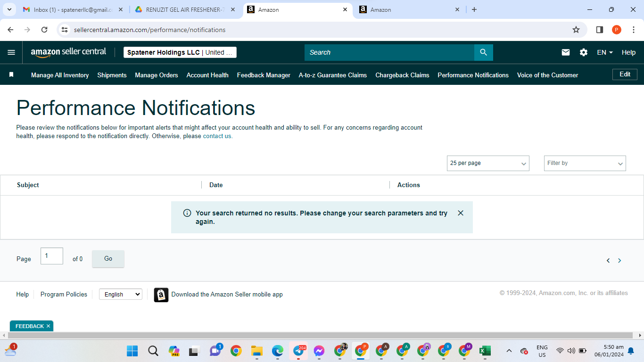The image size is (644, 362).
Task: Open Account Health
Action: click(x=207, y=75)
